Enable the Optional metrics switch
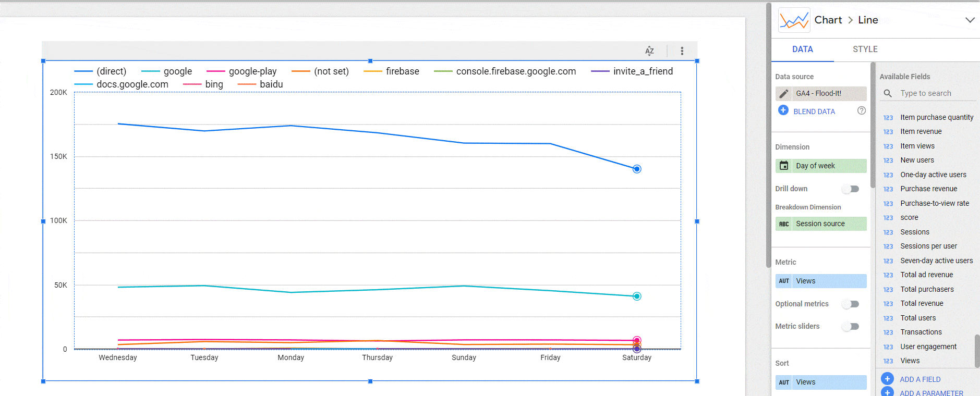Screen dimensions: 980x396 tap(851, 304)
